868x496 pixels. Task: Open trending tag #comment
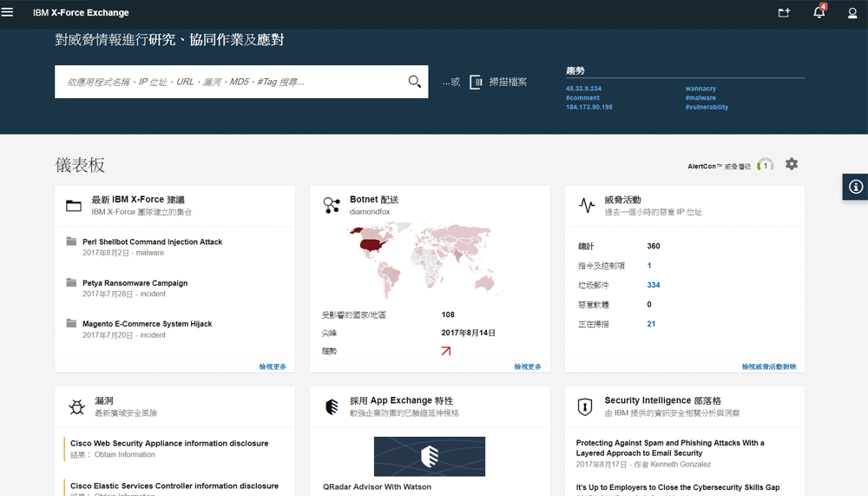582,97
